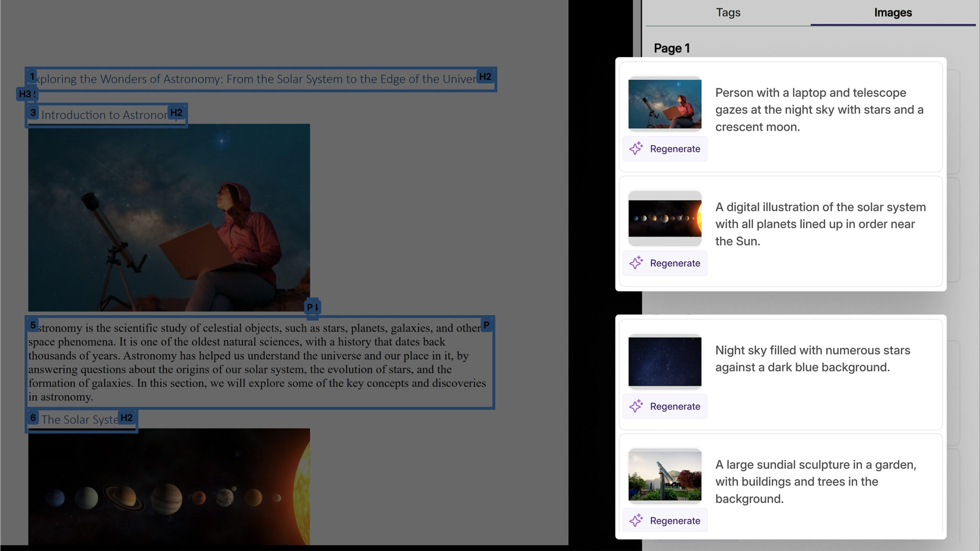Click the H3 tag badge below the title
Image resolution: width=980 pixels, height=551 pixels.
26,94
